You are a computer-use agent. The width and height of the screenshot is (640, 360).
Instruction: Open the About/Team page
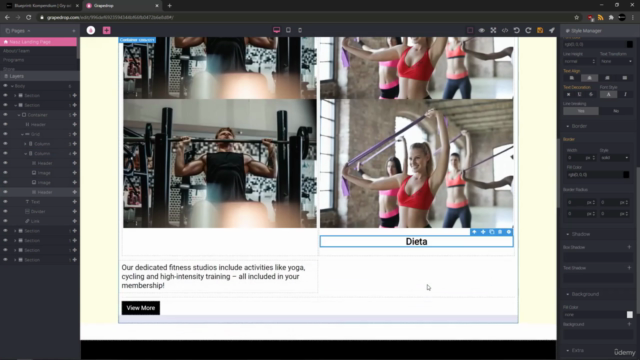tap(16, 51)
